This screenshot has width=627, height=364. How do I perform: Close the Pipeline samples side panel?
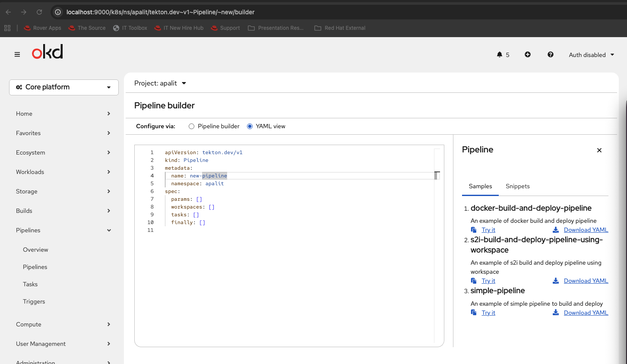coord(599,150)
